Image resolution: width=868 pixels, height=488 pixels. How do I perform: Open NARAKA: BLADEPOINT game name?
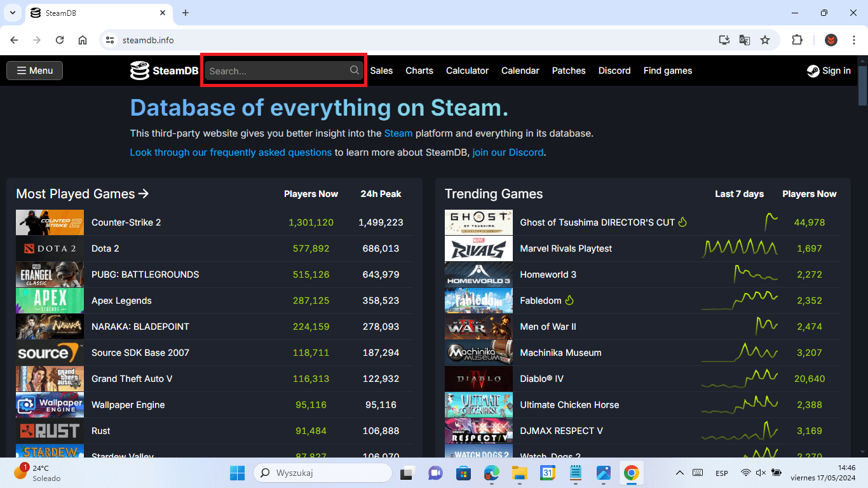click(x=140, y=327)
